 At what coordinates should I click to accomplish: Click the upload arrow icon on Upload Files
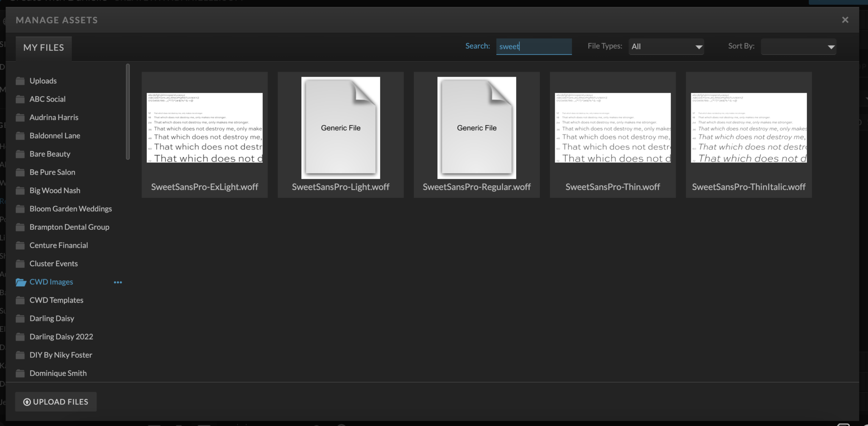[27, 401]
